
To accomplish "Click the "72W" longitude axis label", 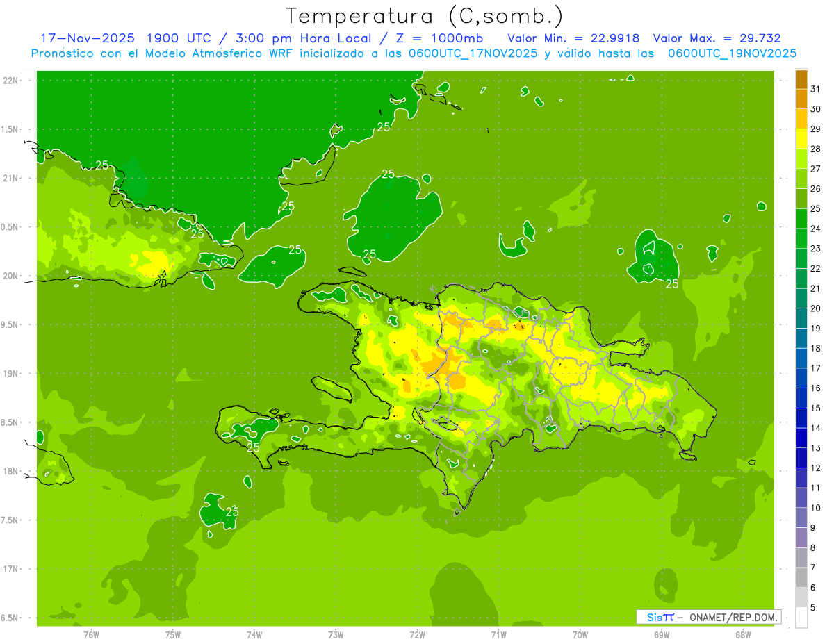I will (417, 634).
